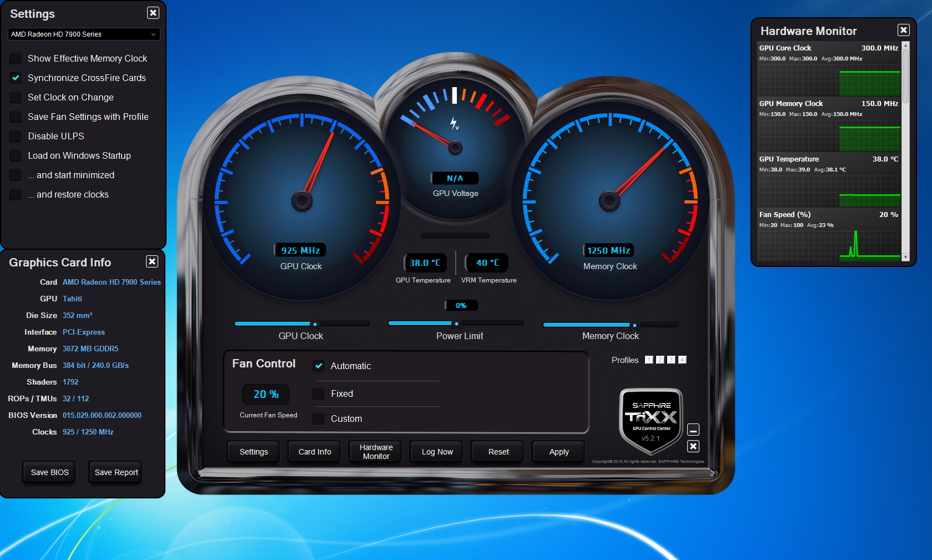
Task: Click the Memory Clock slider handle
Action: click(634, 325)
